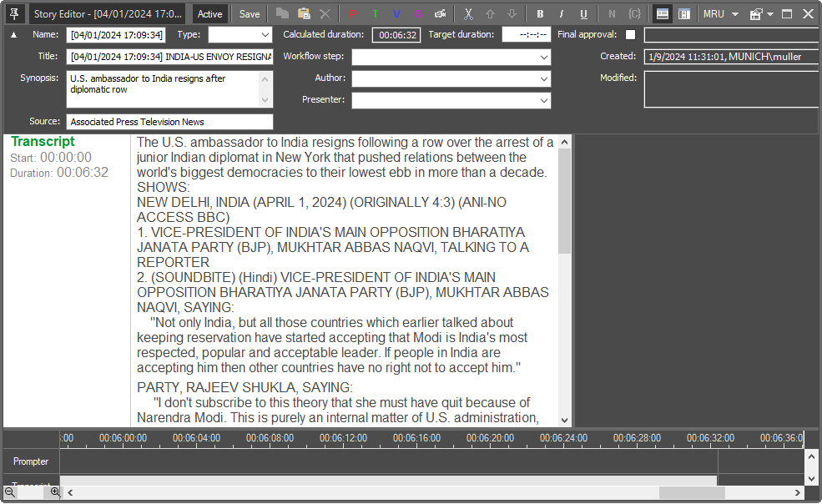Screen dimensions: 822x504
Task: Apply underline with the U icon
Action: coord(583,14)
